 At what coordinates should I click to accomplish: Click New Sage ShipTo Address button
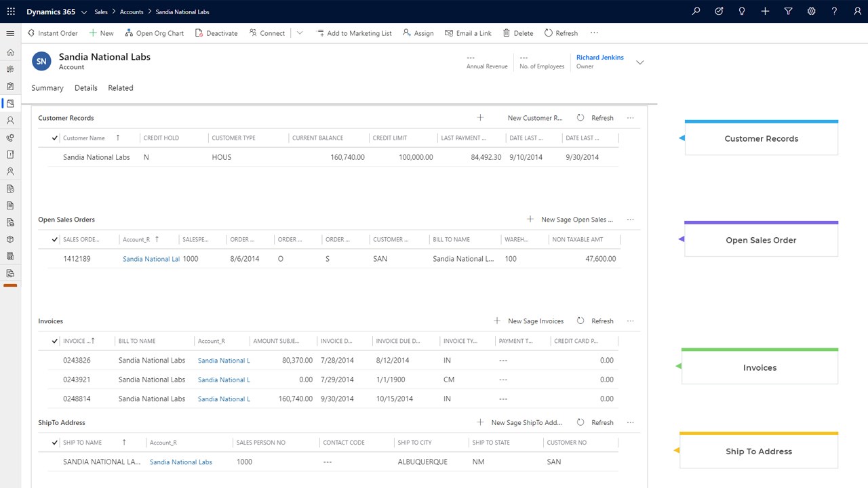(520, 422)
